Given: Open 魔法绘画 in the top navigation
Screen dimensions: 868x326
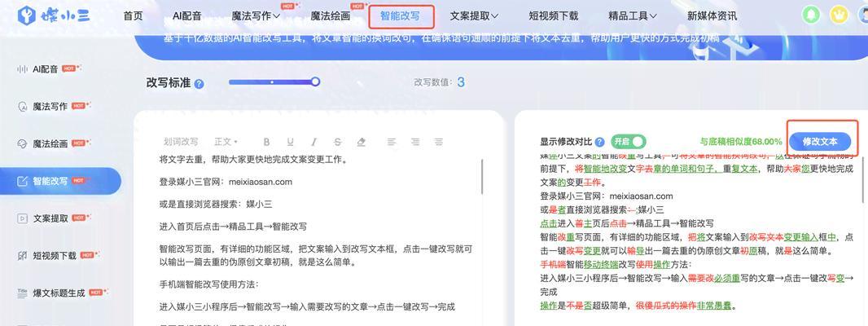Looking at the screenshot, I should pyautogui.click(x=331, y=16).
